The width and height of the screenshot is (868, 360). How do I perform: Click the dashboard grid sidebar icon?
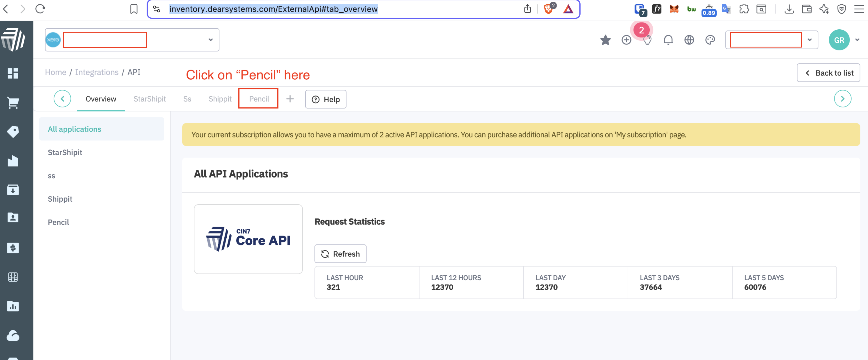coord(13,73)
